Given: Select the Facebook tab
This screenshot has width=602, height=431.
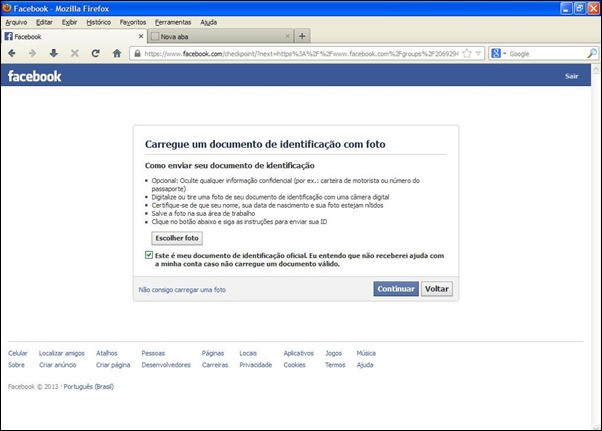Looking at the screenshot, I should [x=74, y=36].
